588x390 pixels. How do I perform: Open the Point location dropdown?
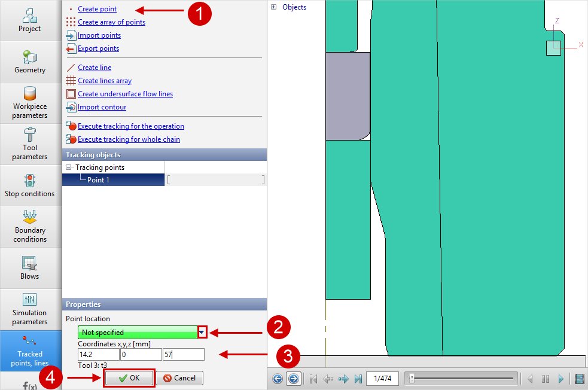(x=202, y=333)
